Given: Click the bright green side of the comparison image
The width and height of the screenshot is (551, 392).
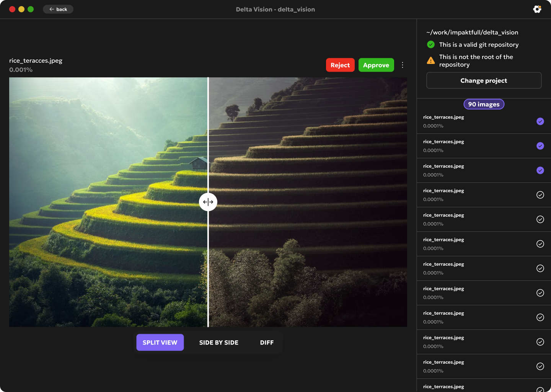Looking at the screenshot, I should 108,202.
